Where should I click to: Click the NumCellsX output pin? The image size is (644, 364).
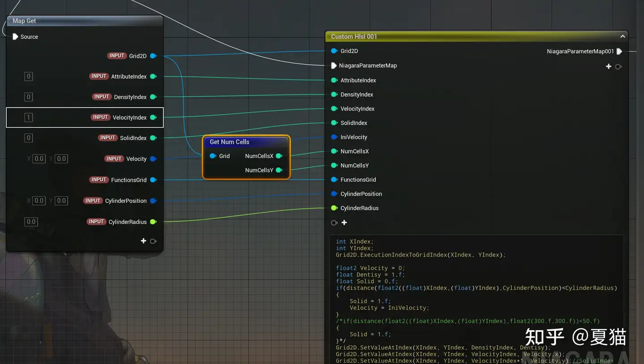[x=279, y=156]
